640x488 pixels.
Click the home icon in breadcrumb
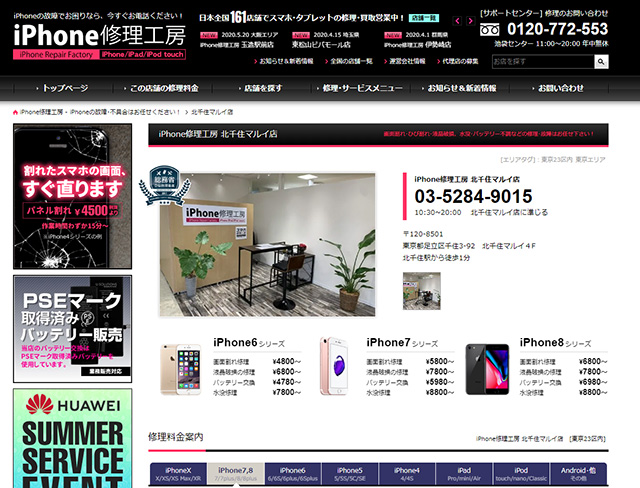pos(16,112)
